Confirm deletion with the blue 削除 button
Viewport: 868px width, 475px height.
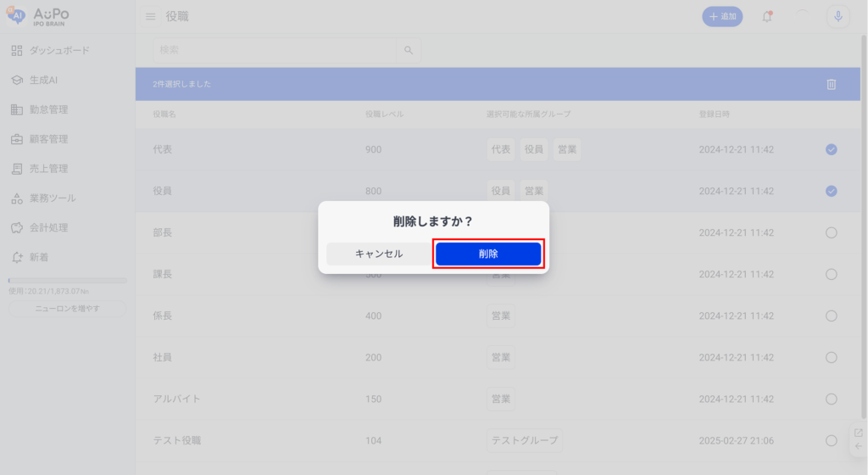pos(488,254)
